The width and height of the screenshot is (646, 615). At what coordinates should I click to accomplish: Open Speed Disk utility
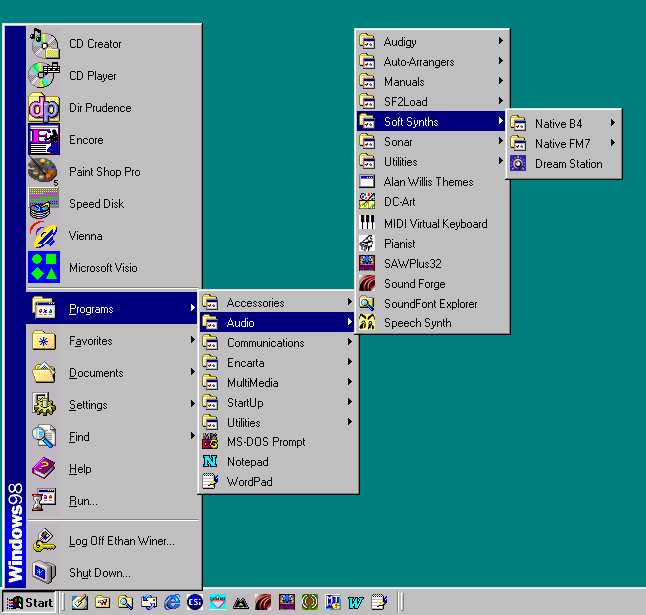coord(96,204)
